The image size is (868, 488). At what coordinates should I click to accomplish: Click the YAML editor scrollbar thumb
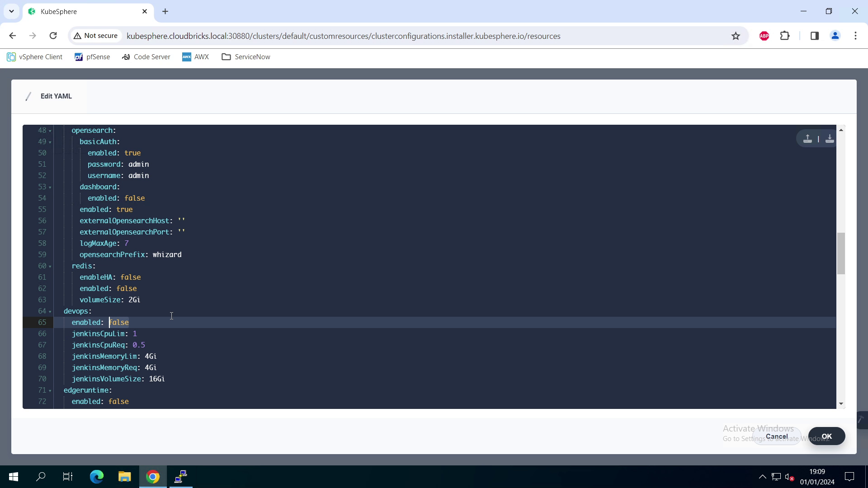point(841,253)
